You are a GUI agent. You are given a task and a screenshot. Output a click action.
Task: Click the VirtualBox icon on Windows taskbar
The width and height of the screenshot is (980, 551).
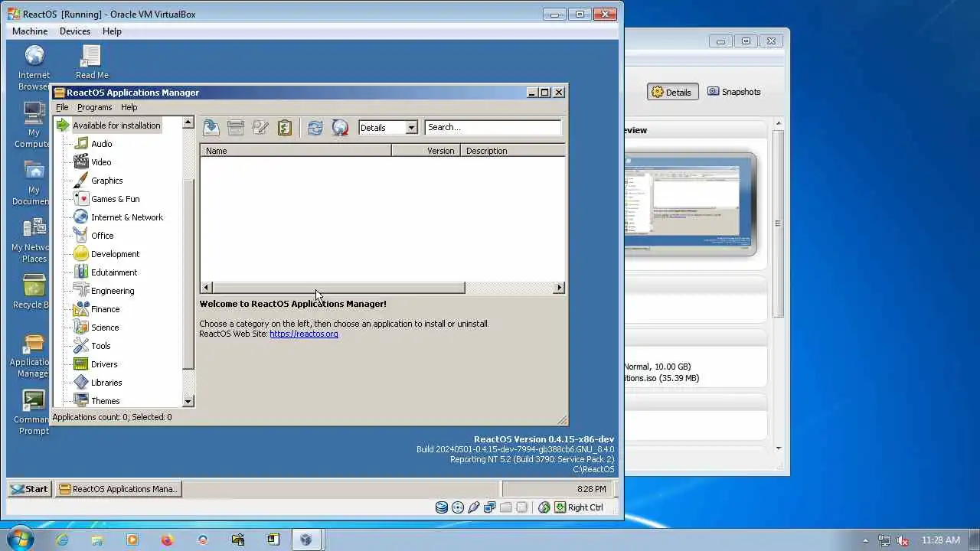(x=305, y=540)
